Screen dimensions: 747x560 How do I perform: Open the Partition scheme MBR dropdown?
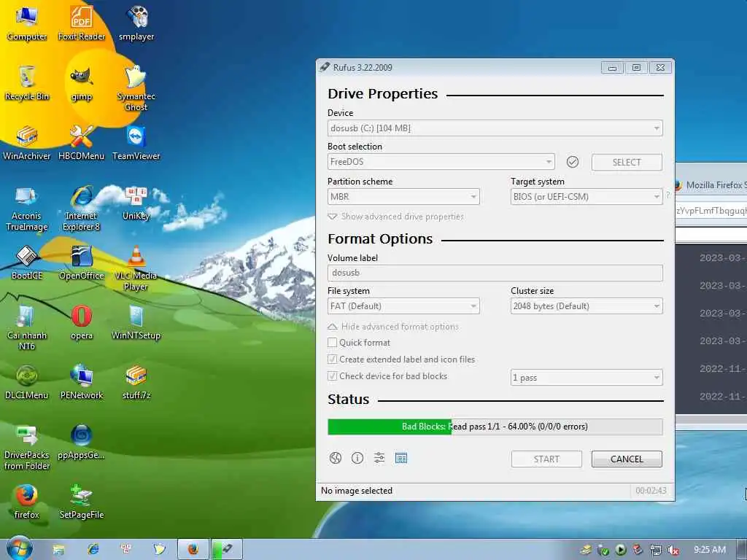pyautogui.click(x=403, y=197)
